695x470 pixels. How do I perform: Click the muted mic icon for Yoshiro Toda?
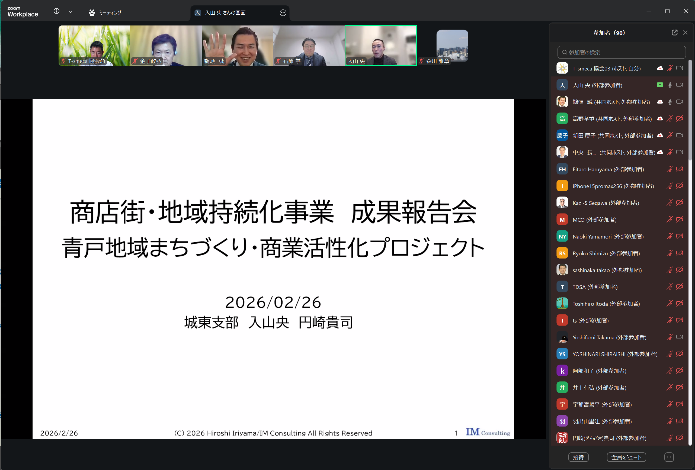(x=668, y=303)
